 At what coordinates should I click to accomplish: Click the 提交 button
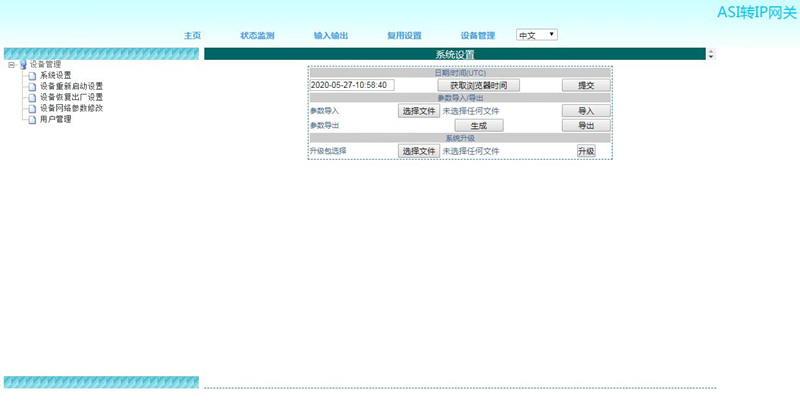pos(586,85)
